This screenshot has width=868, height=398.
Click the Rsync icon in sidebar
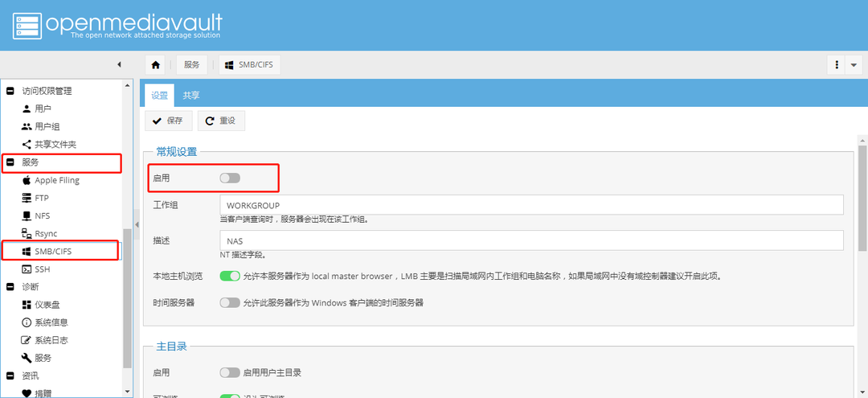27,233
